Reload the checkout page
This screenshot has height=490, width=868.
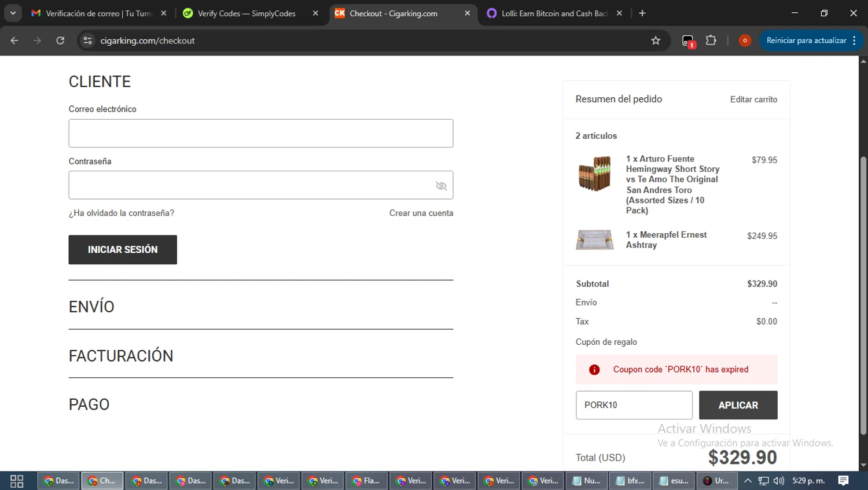point(60,40)
